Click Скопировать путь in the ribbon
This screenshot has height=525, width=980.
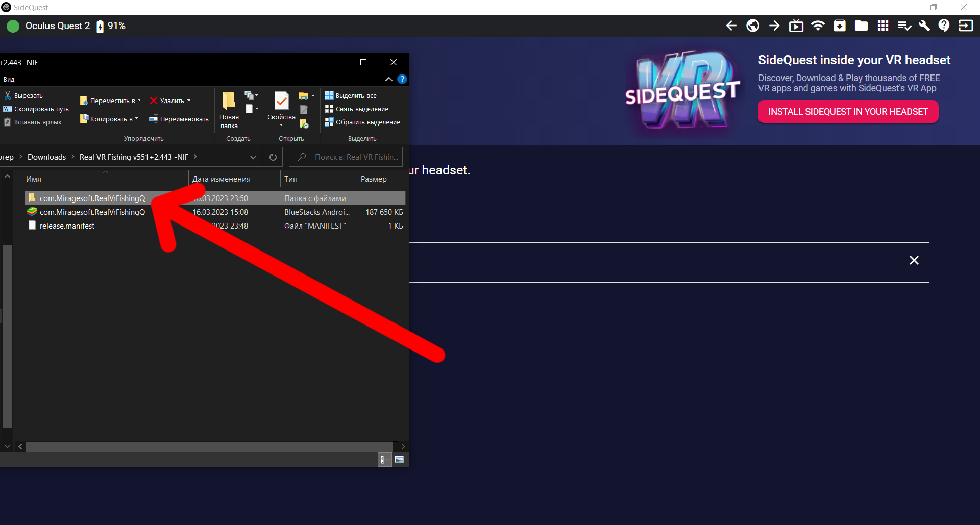36,109
